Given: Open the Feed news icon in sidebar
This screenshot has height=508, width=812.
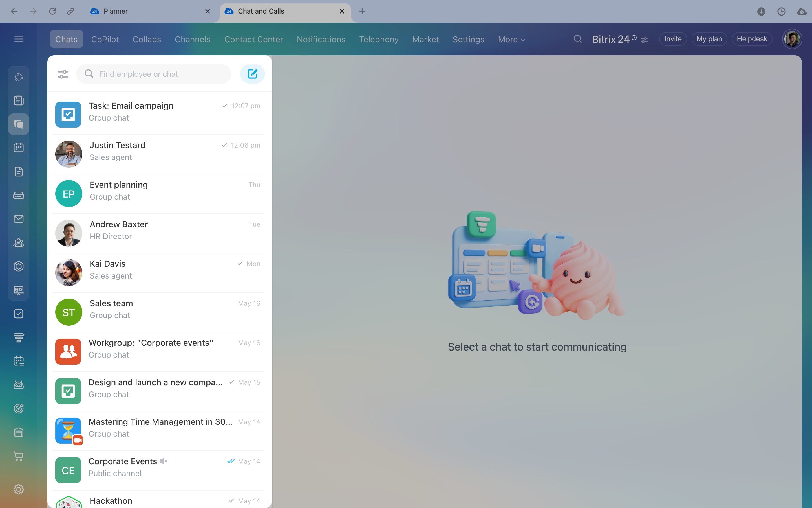Looking at the screenshot, I should tap(18, 100).
